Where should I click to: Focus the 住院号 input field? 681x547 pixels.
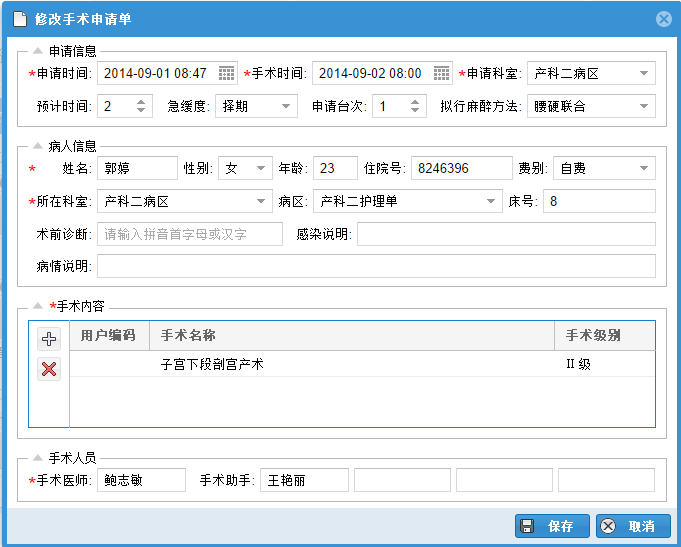[462, 168]
